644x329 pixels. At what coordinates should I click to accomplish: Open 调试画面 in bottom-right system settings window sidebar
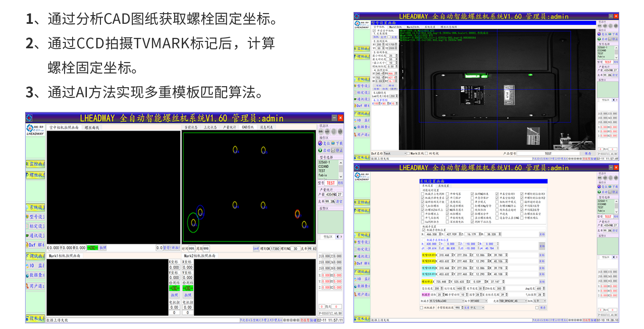point(362,272)
